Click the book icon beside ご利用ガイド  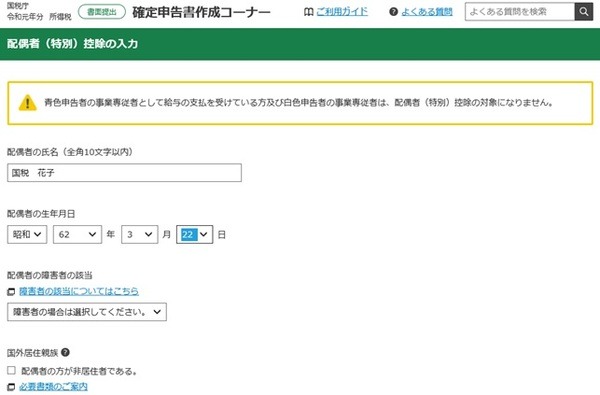point(308,12)
